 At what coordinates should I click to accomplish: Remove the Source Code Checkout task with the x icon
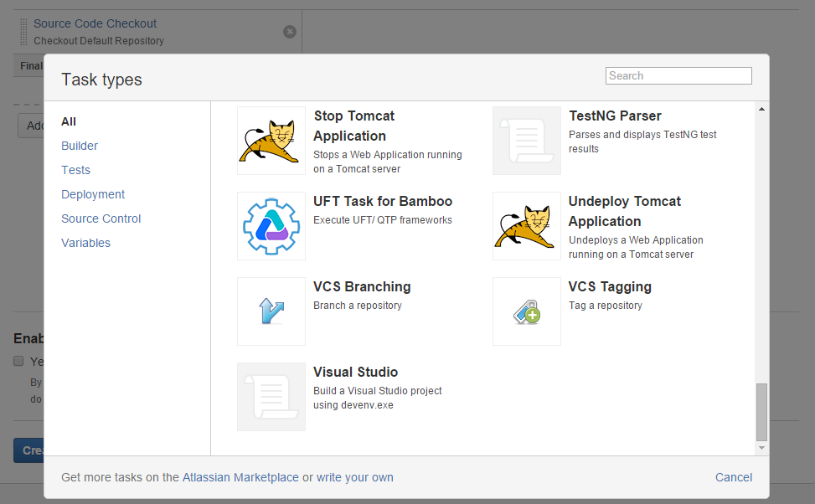coord(290,32)
